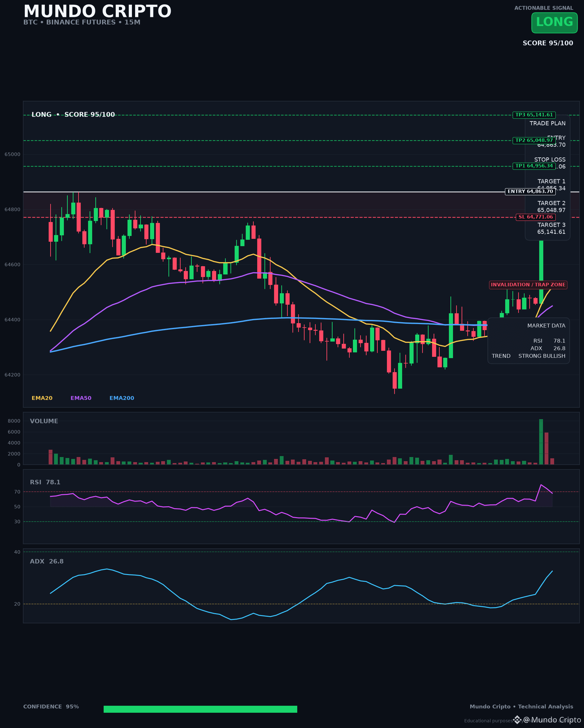Image resolution: width=584 pixels, height=728 pixels.
Task: Select the MUNDO CRIPTO title
Action: [x=97, y=11]
